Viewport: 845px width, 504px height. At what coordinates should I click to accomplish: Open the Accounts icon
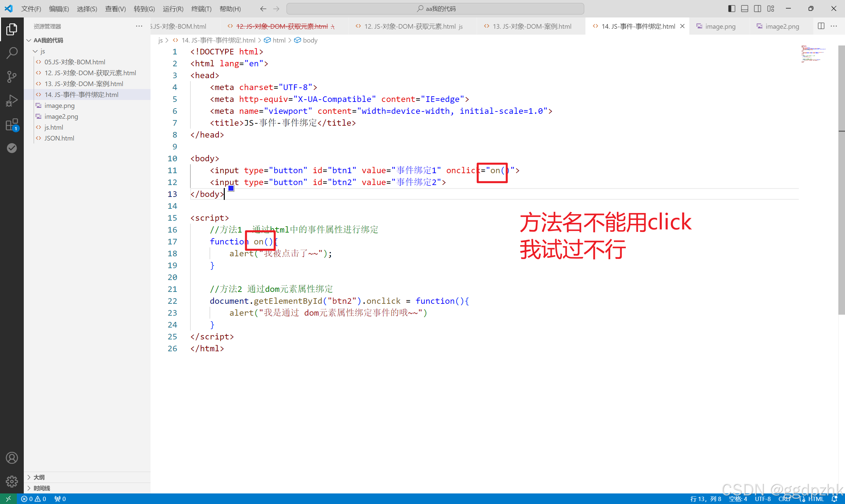click(x=12, y=458)
